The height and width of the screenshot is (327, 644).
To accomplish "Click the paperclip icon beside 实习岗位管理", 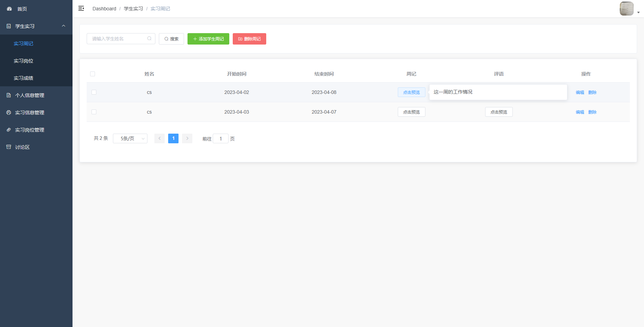I will pos(9,130).
